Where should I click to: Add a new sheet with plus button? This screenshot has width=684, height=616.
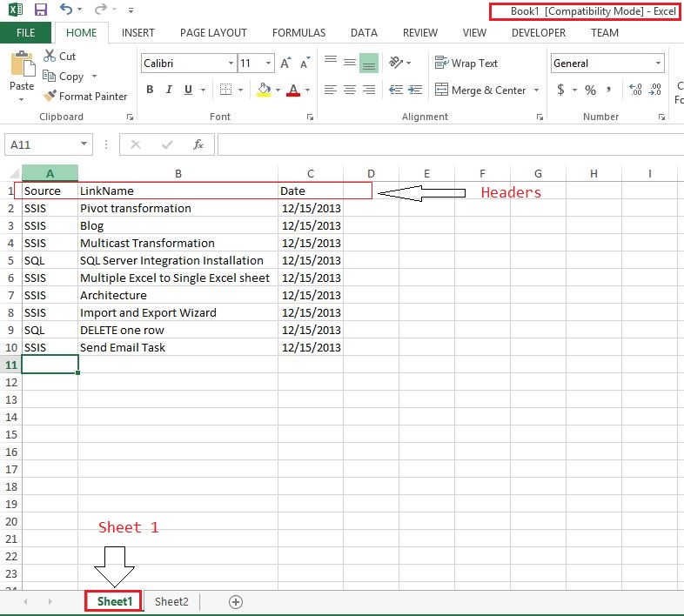(x=236, y=602)
